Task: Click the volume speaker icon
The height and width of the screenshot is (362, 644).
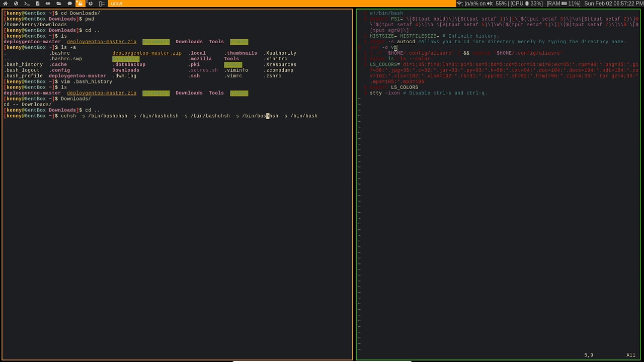Action: 490,4
